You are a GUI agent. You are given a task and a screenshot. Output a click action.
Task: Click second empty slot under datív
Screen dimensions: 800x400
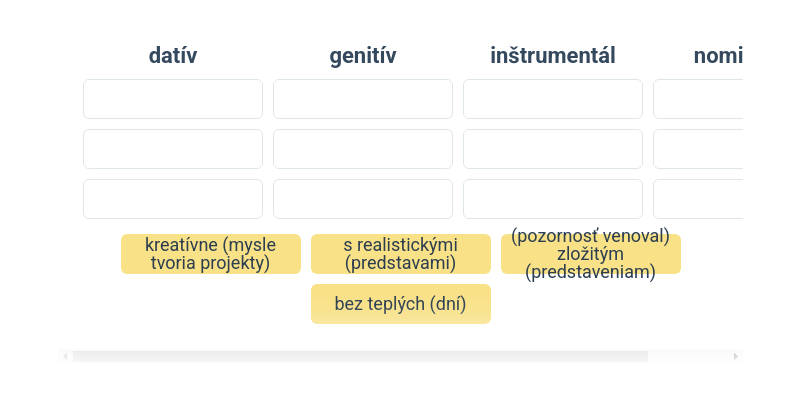pyautogui.click(x=173, y=149)
